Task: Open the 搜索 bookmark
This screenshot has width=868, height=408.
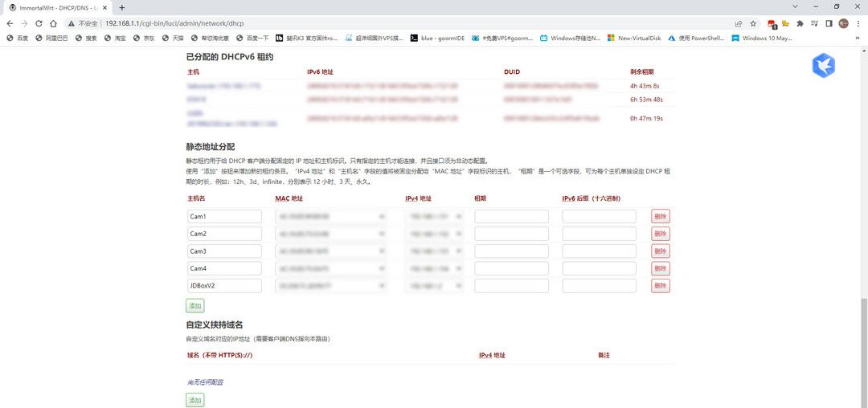Action: coord(86,38)
